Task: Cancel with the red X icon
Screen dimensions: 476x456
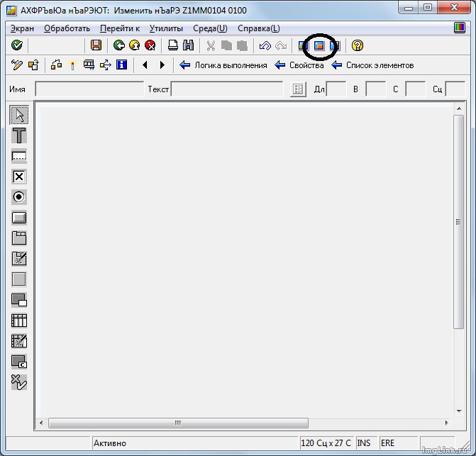Action: click(150, 45)
